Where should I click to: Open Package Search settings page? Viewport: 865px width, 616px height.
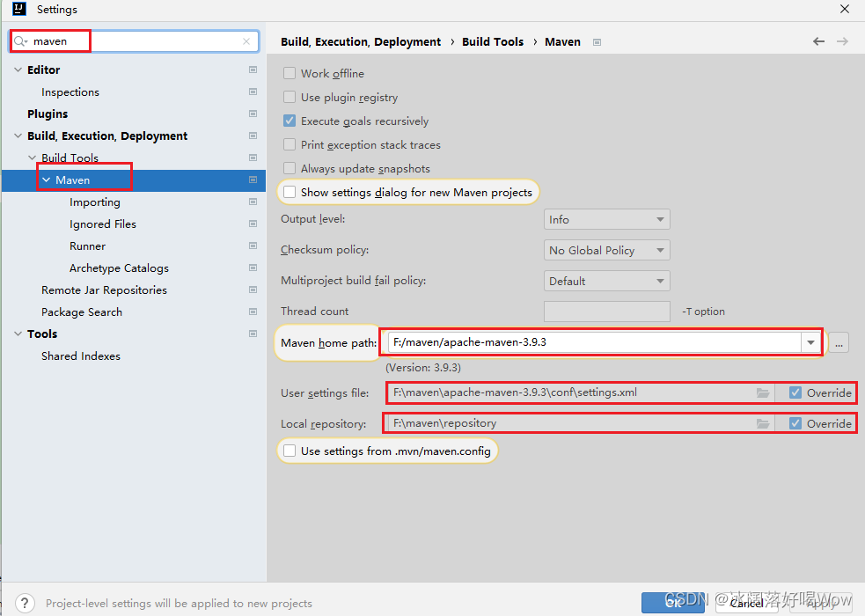tap(82, 312)
